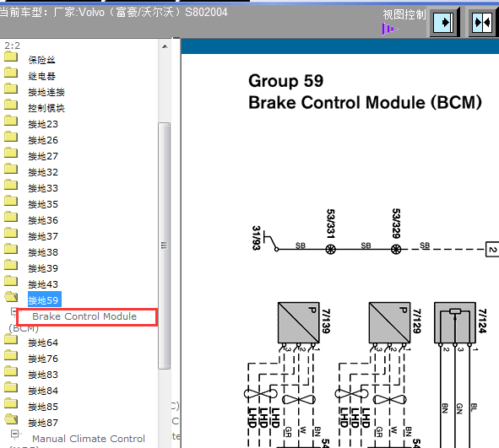Select the 接地27 tree entry

(43, 156)
